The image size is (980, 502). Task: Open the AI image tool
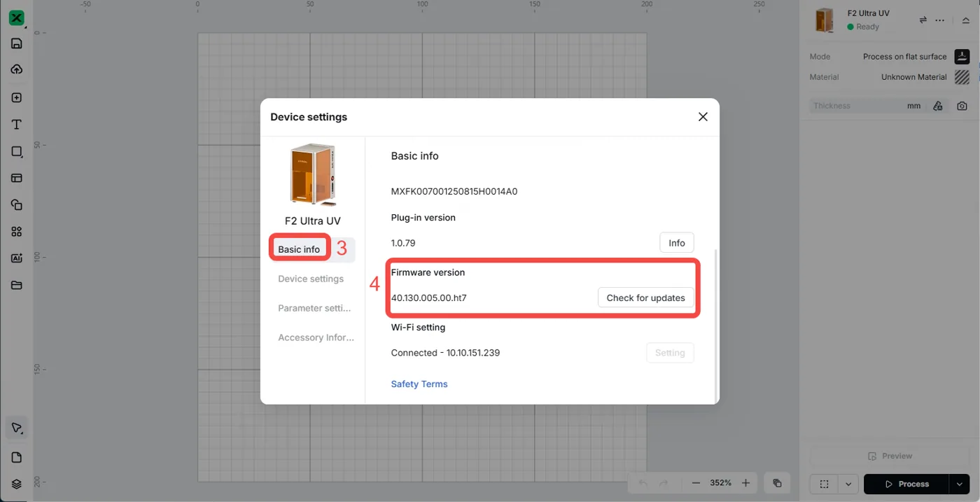pos(17,258)
